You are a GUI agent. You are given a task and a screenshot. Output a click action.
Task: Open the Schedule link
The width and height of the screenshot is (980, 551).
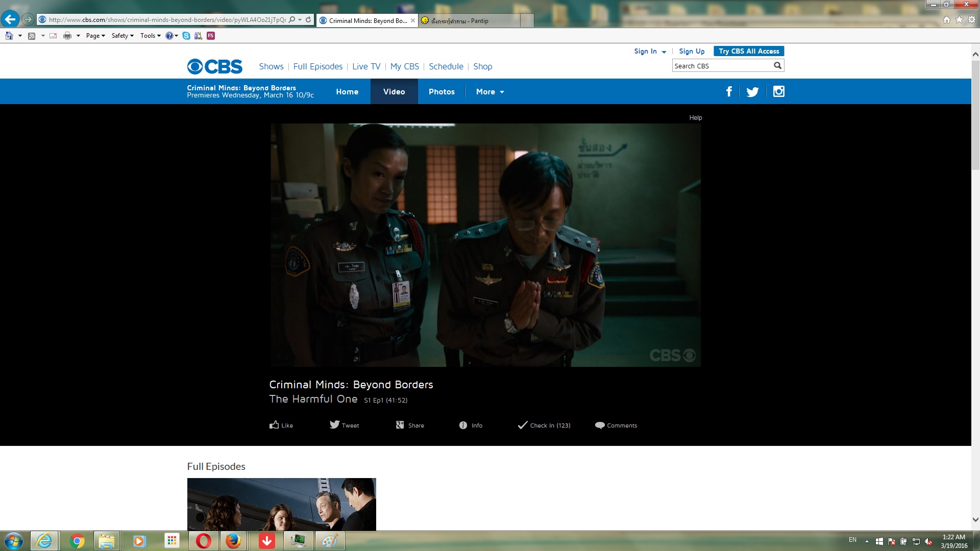(446, 66)
